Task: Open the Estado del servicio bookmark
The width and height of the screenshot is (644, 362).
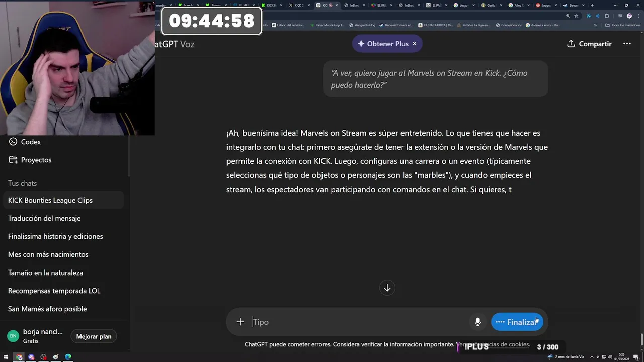Action: click(288, 25)
